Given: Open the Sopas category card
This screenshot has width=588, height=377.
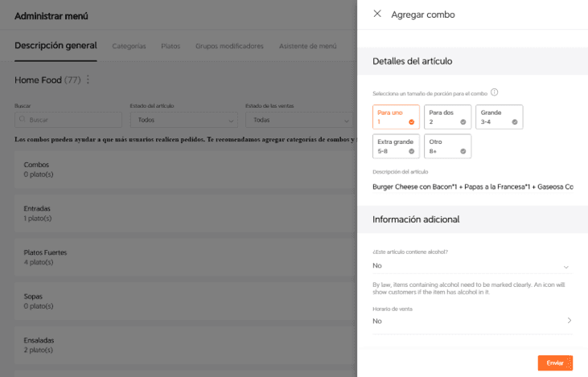Looking at the screenshot, I should coord(186,301).
